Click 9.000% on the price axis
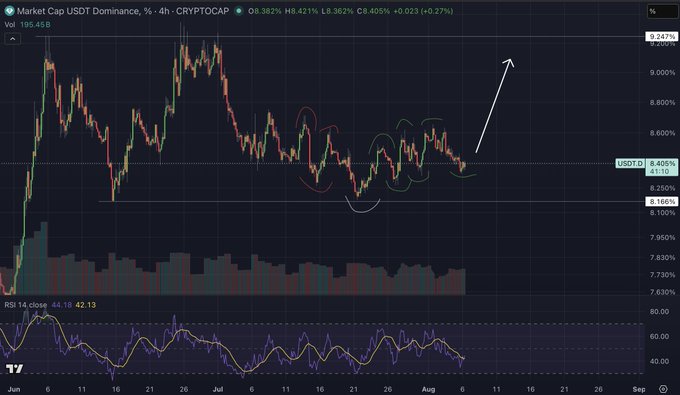This screenshot has width=680, height=395. [x=662, y=73]
